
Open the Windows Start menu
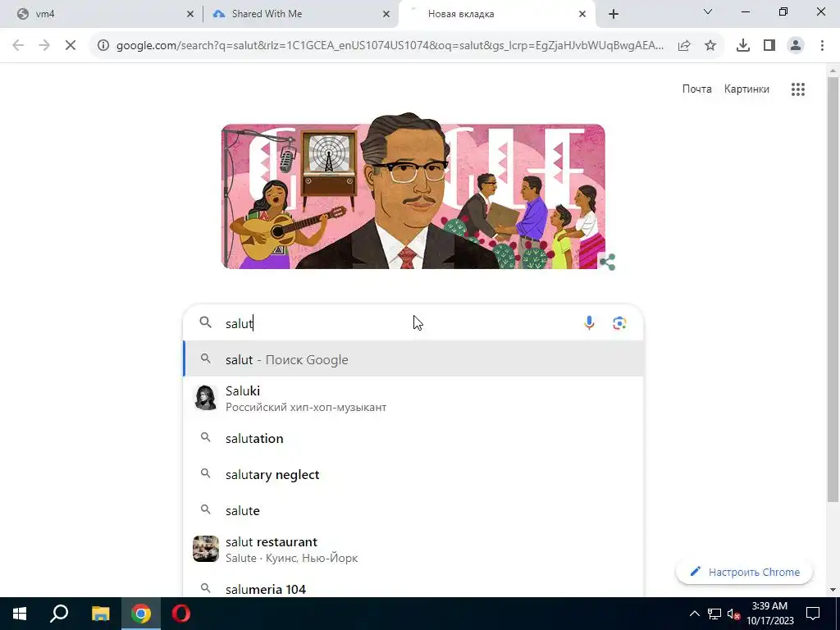pos(20,614)
